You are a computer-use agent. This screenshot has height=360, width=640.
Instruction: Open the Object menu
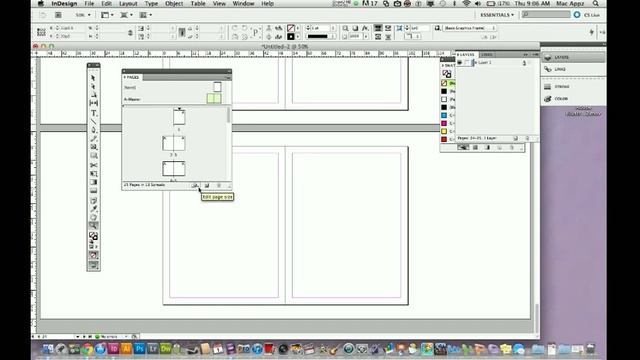tap(174, 4)
